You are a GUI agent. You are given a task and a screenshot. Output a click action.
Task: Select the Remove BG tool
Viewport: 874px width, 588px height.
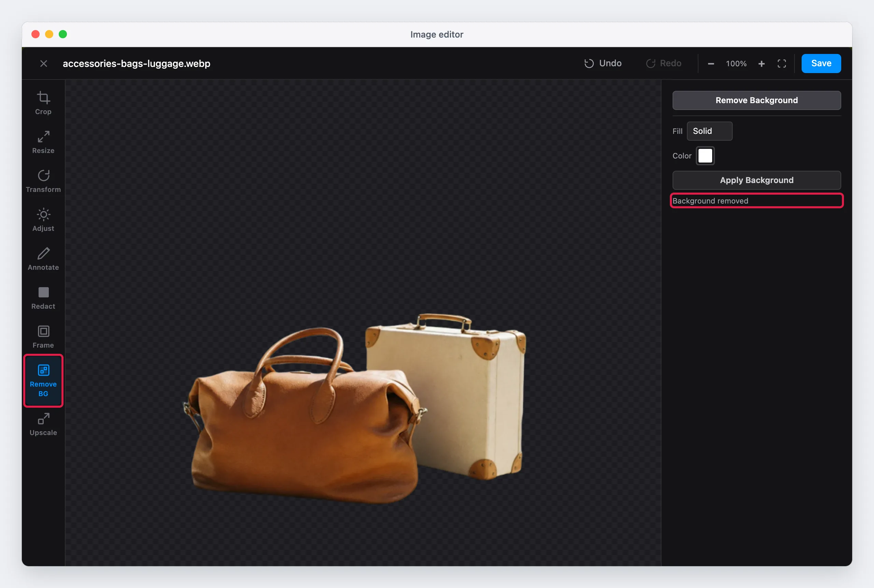click(43, 381)
